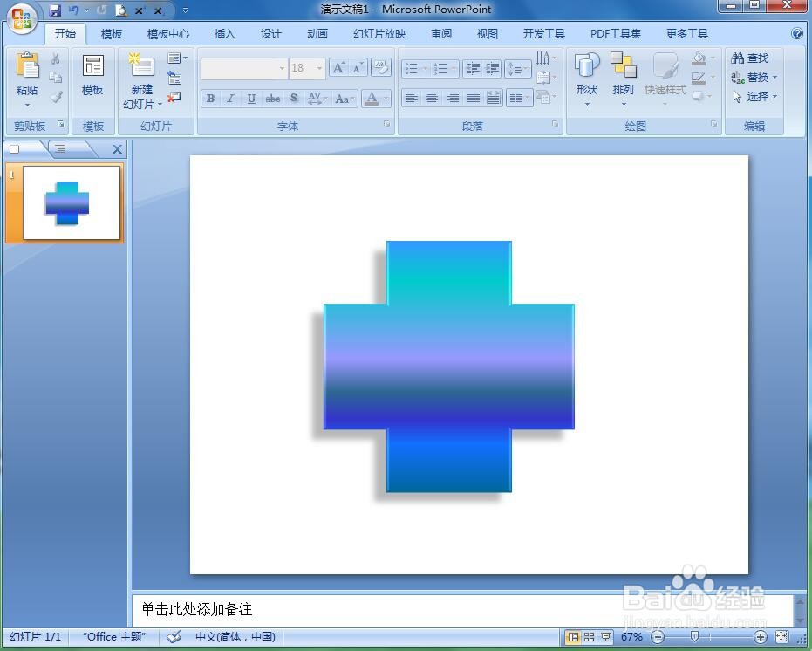
Task: Apply strikethrough formatting
Action: [271, 98]
